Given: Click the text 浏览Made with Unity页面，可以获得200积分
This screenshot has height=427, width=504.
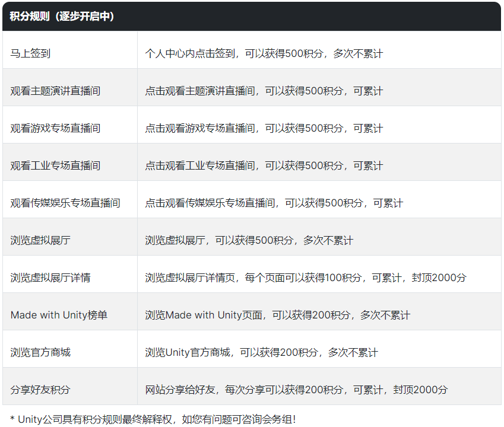Looking at the screenshot, I should tap(248, 315).
